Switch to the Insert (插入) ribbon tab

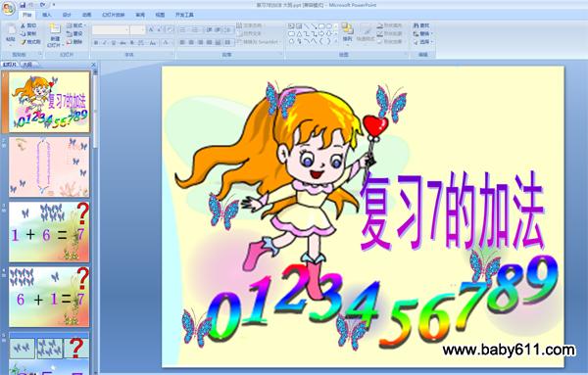(x=47, y=15)
